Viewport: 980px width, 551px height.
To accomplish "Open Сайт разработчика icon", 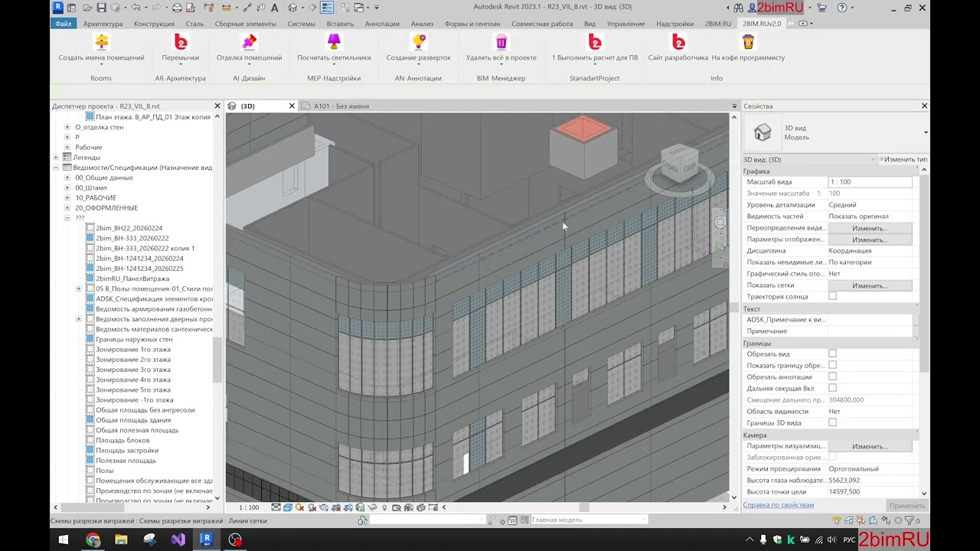I will click(678, 42).
